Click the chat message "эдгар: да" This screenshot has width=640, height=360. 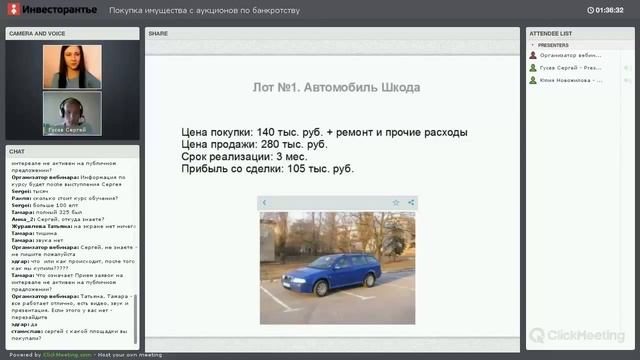click(24, 324)
